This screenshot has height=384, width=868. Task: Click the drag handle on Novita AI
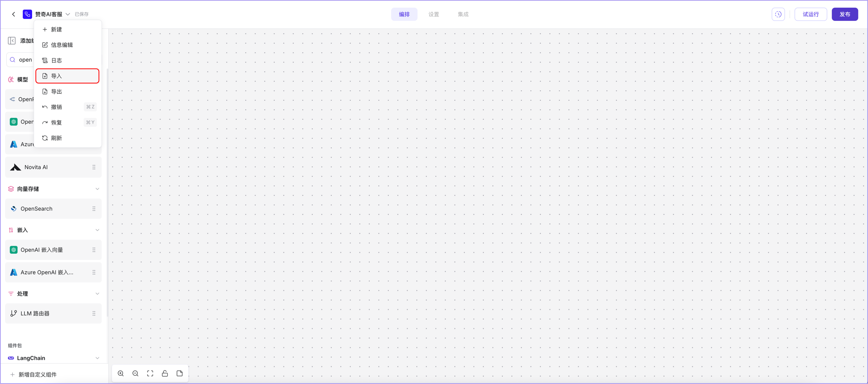click(x=94, y=167)
